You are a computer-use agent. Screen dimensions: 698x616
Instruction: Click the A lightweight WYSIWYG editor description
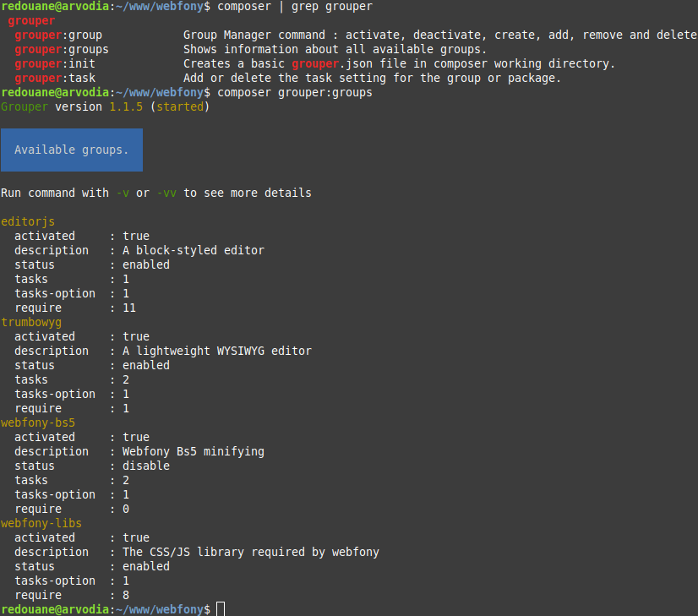[x=217, y=351]
